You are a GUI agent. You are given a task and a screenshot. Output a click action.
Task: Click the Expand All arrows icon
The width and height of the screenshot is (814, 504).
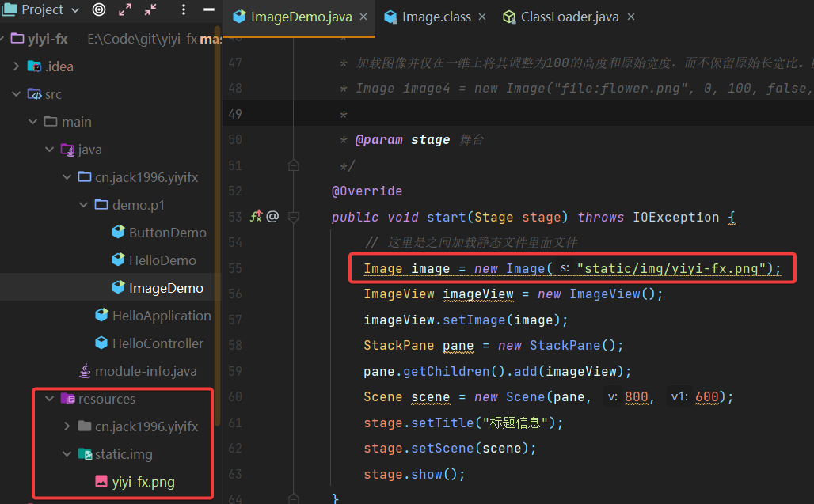(x=124, y=9)
